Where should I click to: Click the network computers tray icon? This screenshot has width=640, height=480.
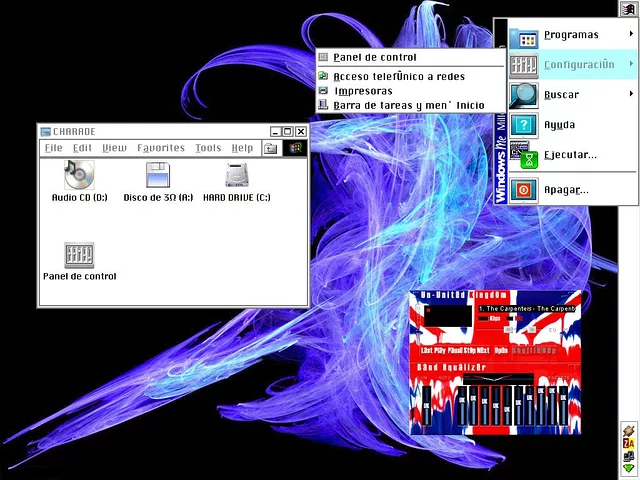point(629,456)
